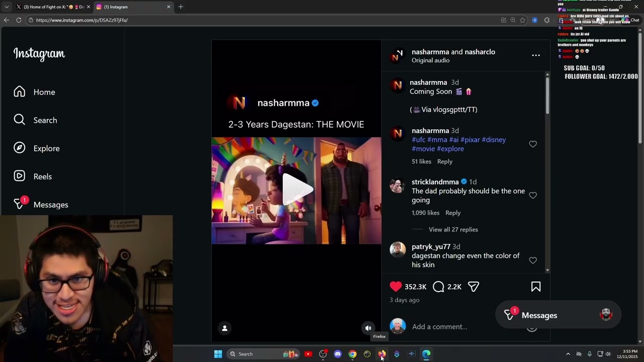
Task: Open browser extensions puzzle icon
Action: tap(547, 20)
